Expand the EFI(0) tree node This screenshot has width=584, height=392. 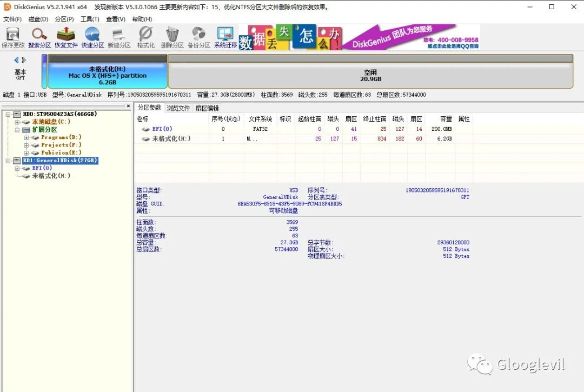17,168
